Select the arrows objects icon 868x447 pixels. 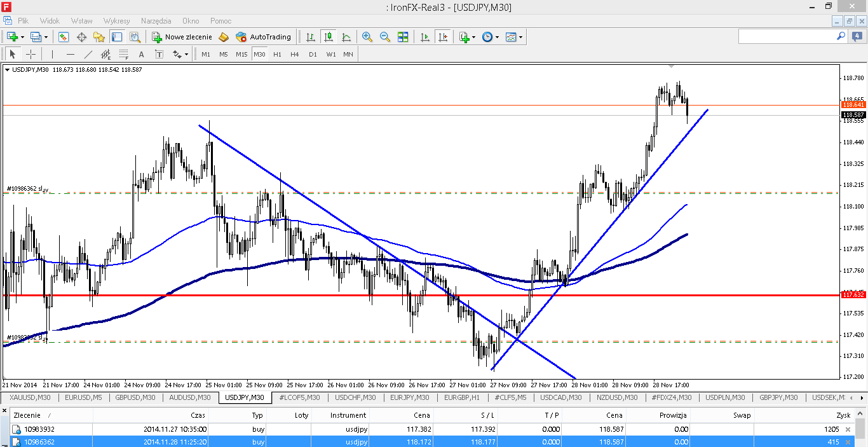click(x=177, y=54)
